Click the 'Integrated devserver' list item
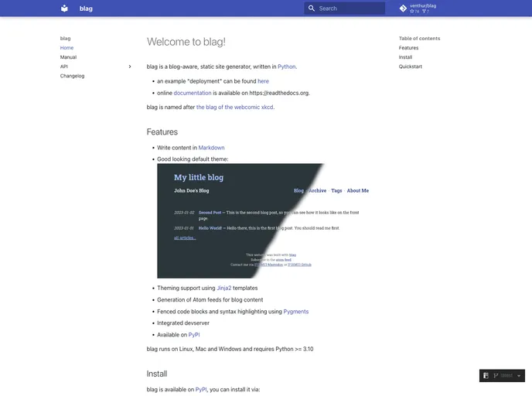 pyautogui.click(x=183, y=323)
